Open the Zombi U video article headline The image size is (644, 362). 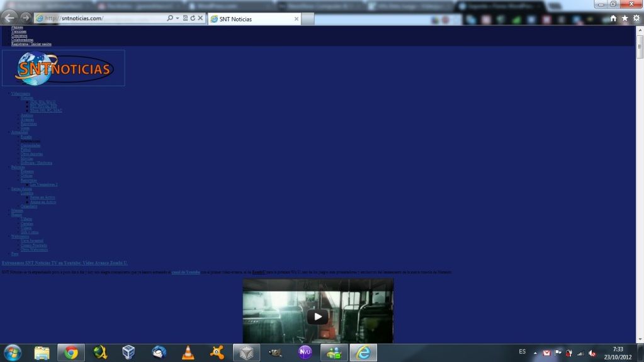coord(64,263)
